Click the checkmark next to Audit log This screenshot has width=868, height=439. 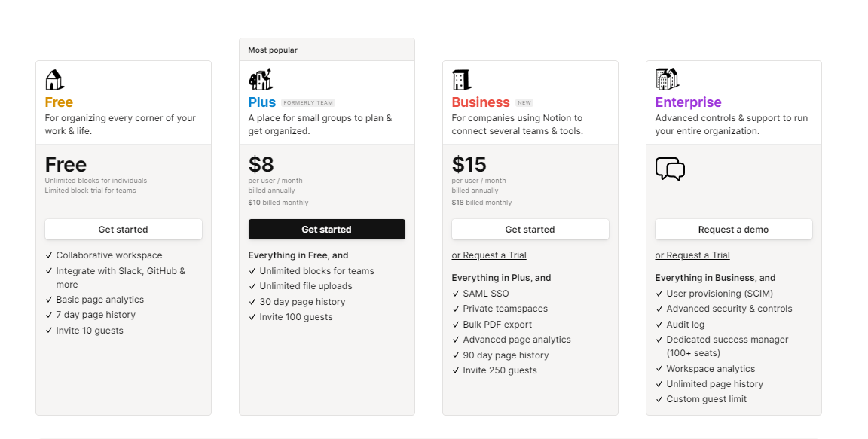click(x=659, y=325)
